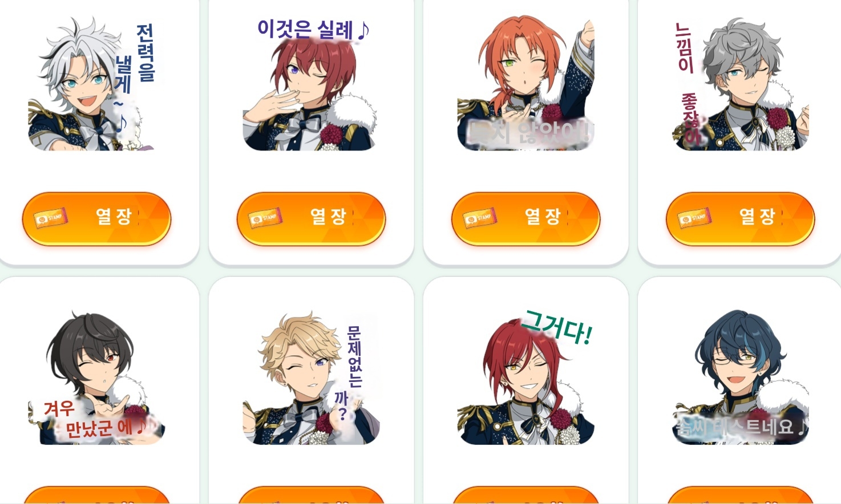Click 열장 button under gray-haired character stamp

tap(740, 219)
